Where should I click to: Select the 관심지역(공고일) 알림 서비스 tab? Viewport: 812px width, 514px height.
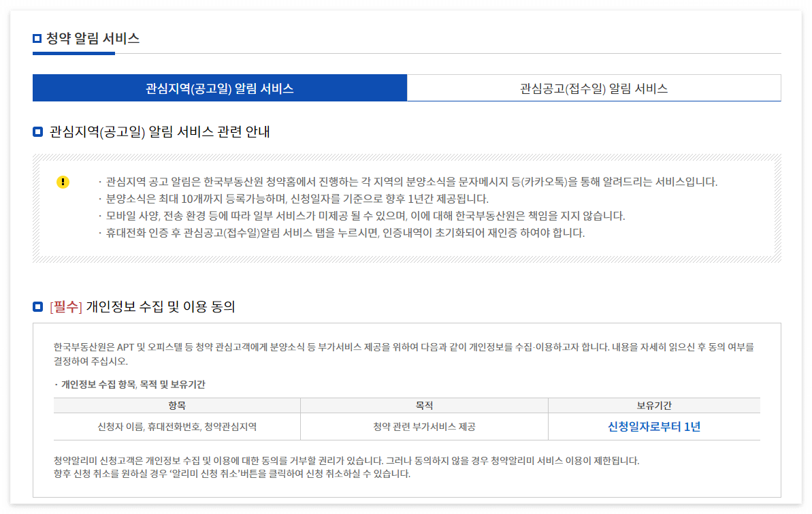pyautogui.click(x=219, y=87)
